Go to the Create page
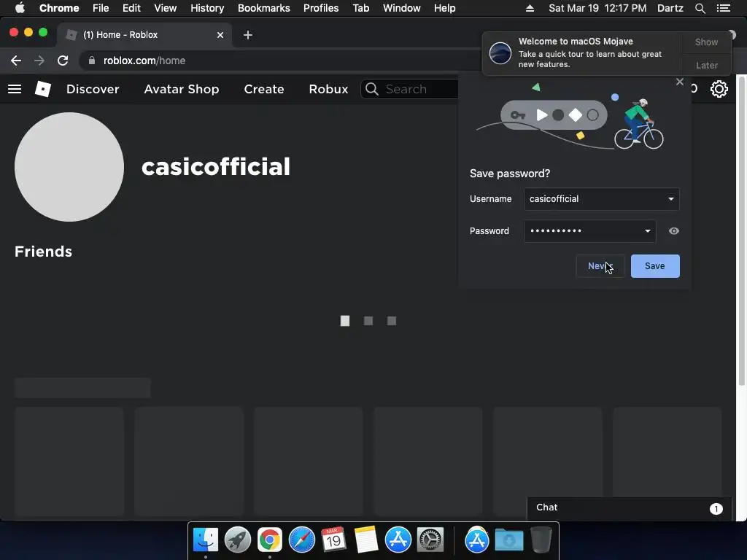The height and width of the screenshot is (560, 747). [264, 89]
